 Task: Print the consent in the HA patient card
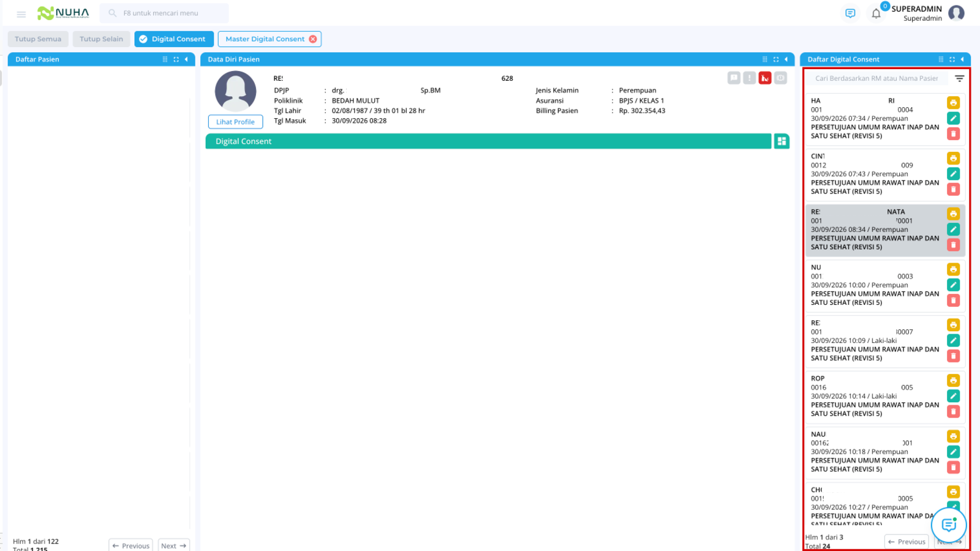[953, 103]
